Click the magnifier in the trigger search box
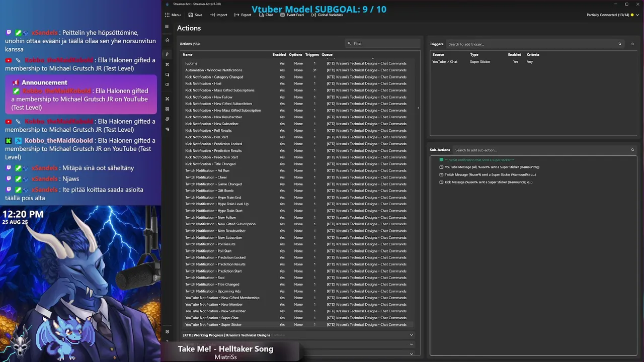Screen dimensions: 644x362 click(620, 44)
